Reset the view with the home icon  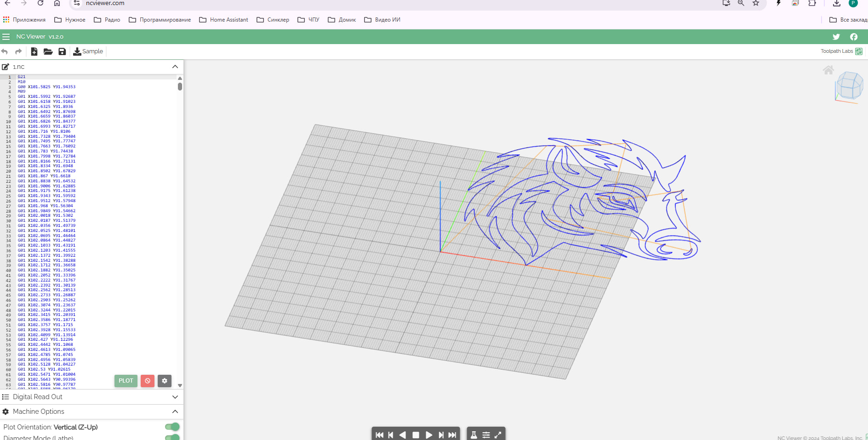pyautogui.click(x=828, y=70)
